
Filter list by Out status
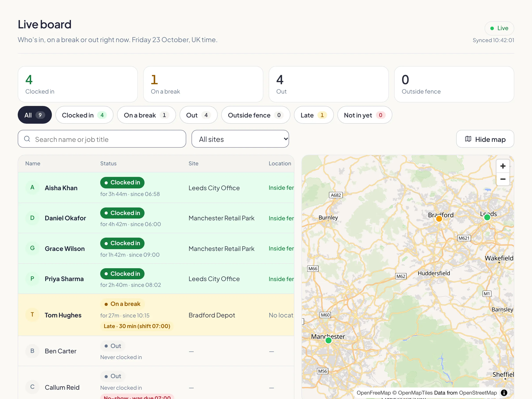click(198, 115)
